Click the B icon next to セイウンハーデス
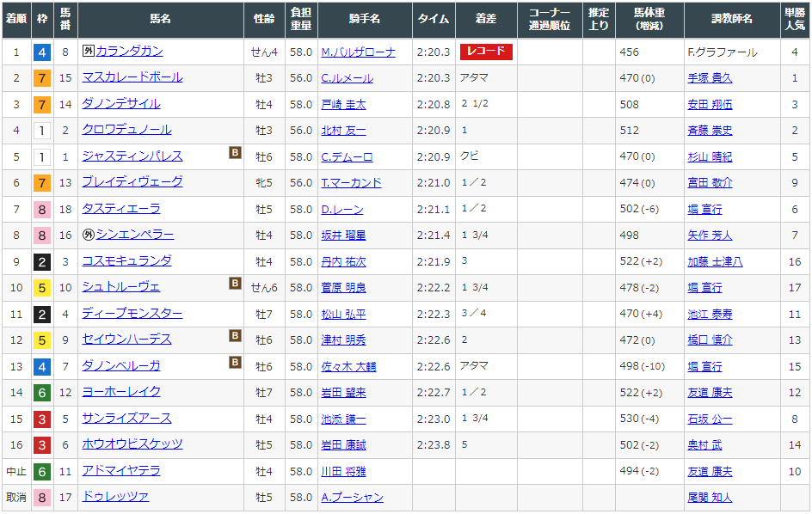This screenshot has height=514, width=812. pos(235,336)
